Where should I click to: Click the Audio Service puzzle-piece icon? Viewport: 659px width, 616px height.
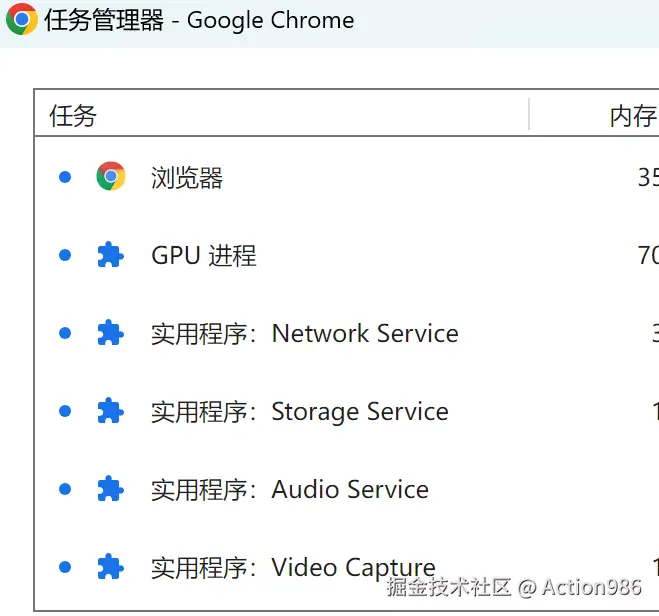[x=110, y=489]
